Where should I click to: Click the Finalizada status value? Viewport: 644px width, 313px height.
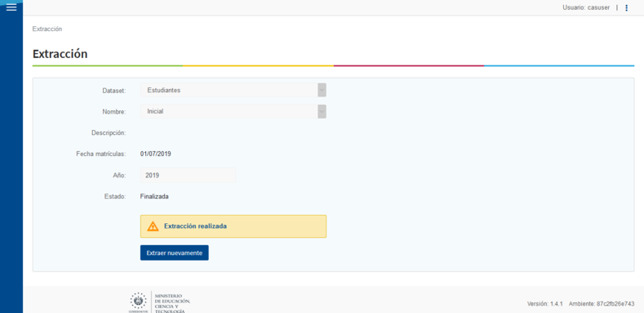click(x=154, y=197)
